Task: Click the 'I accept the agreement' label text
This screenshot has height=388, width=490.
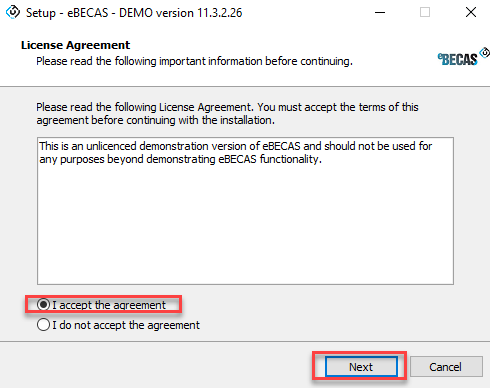Action: pos(109,305)
